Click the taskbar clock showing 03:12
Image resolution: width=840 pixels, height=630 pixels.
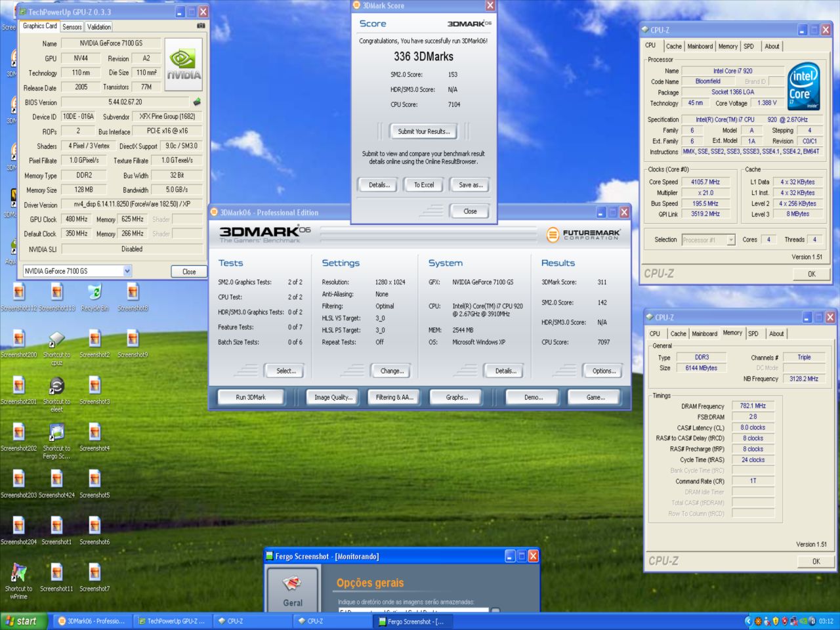click(x=826, y=621)
